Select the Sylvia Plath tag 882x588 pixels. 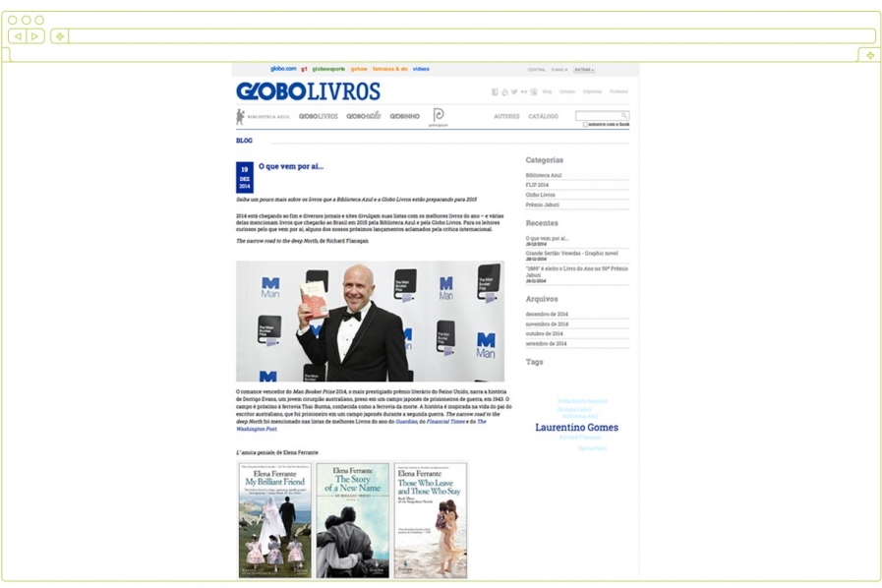click(x=592, y=448)
